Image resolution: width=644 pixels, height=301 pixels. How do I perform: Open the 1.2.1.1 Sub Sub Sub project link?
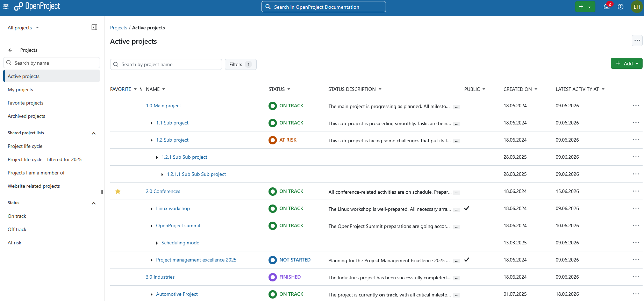[x=196, y=174]
